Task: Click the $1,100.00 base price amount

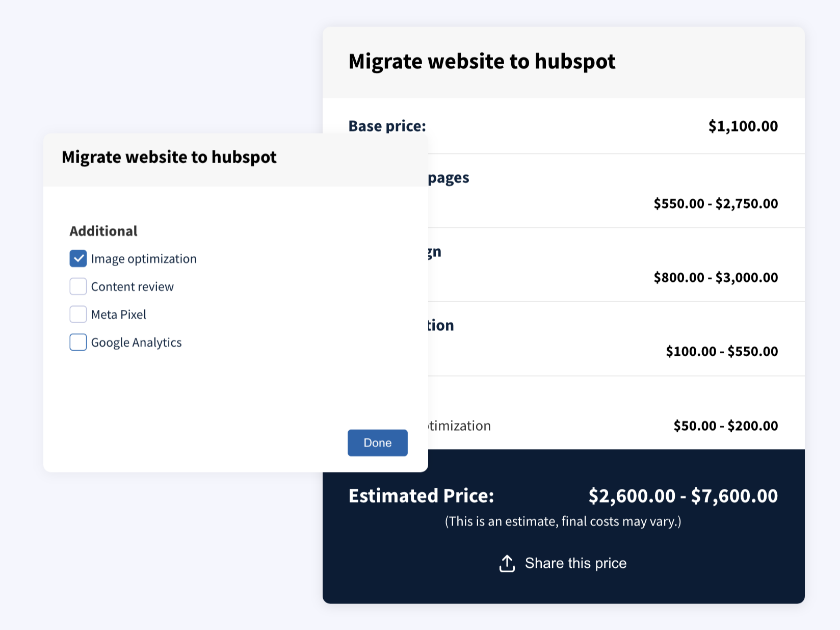Action: (x=743, y=126)
